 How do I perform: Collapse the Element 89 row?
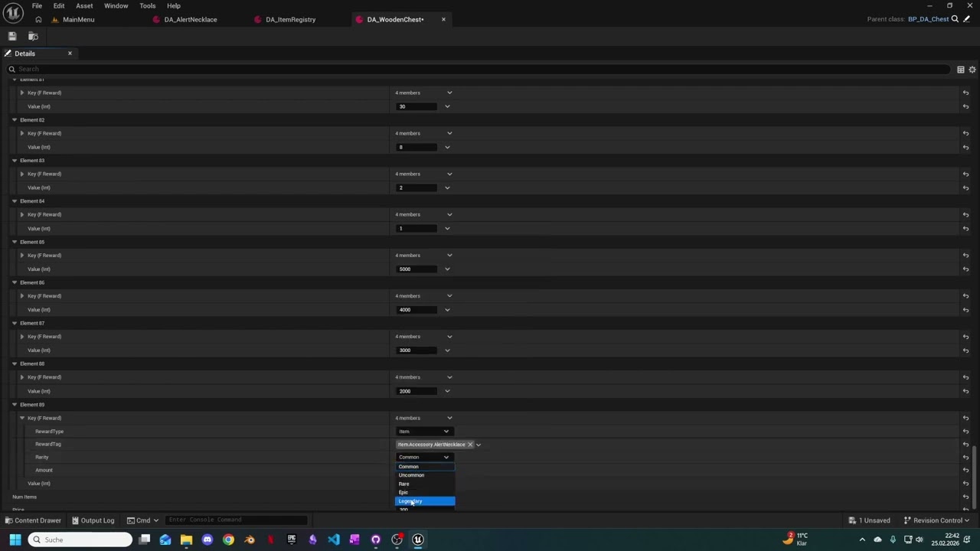coord(15,405)
